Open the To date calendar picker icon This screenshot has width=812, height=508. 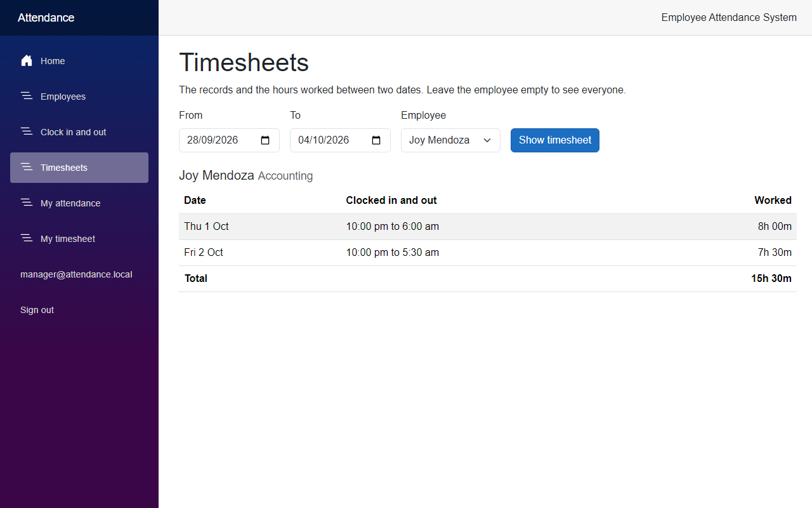tap(376, 140)
